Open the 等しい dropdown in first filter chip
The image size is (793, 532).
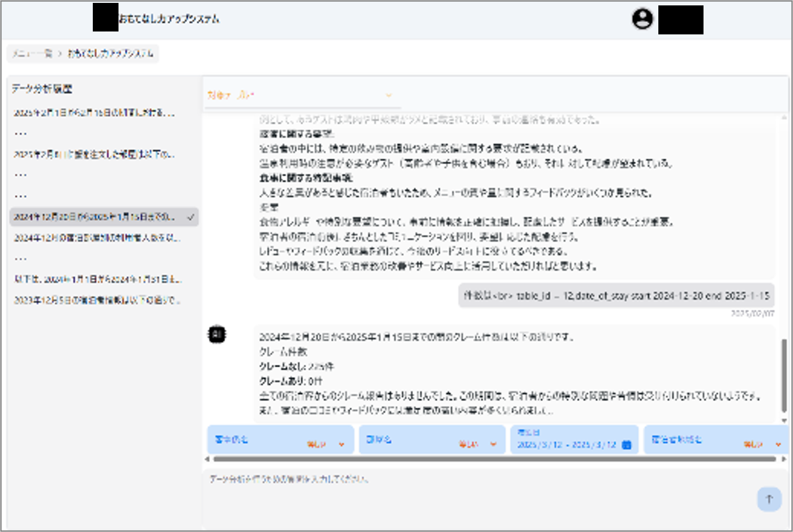[341, 445]
